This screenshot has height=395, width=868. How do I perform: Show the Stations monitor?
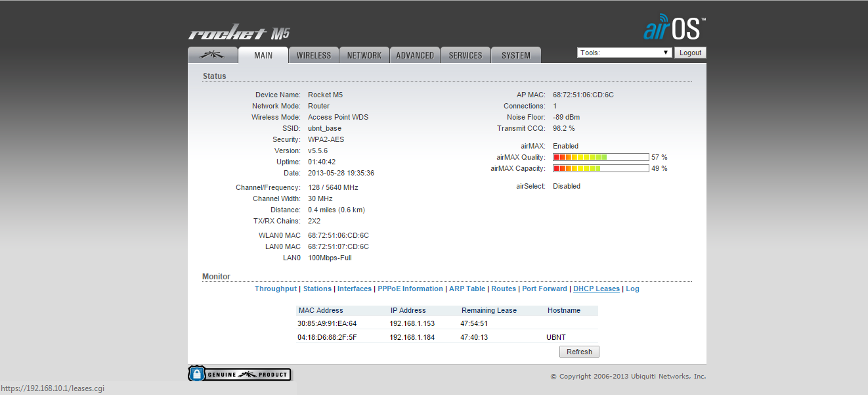[x=317, y=289]
